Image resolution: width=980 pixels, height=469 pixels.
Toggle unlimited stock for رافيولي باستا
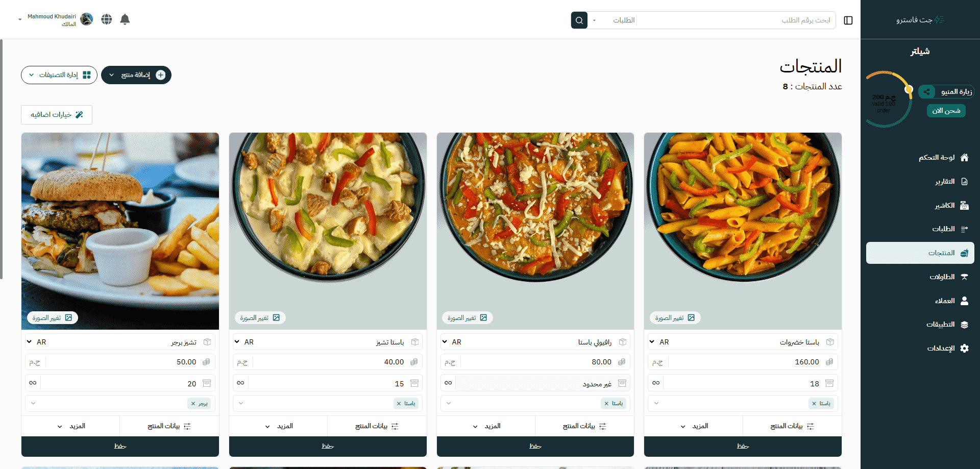(x=448, y=383)
